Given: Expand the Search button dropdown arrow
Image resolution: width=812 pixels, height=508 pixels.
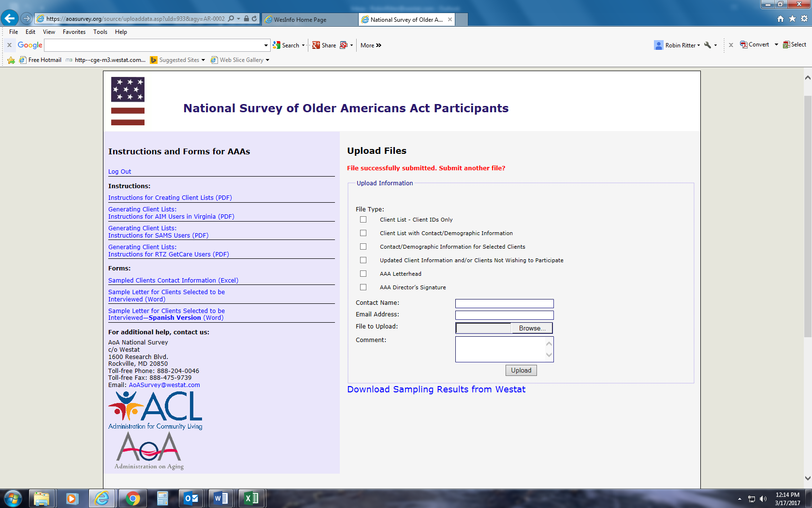Looking at the screenshot, I should [304, 45].
